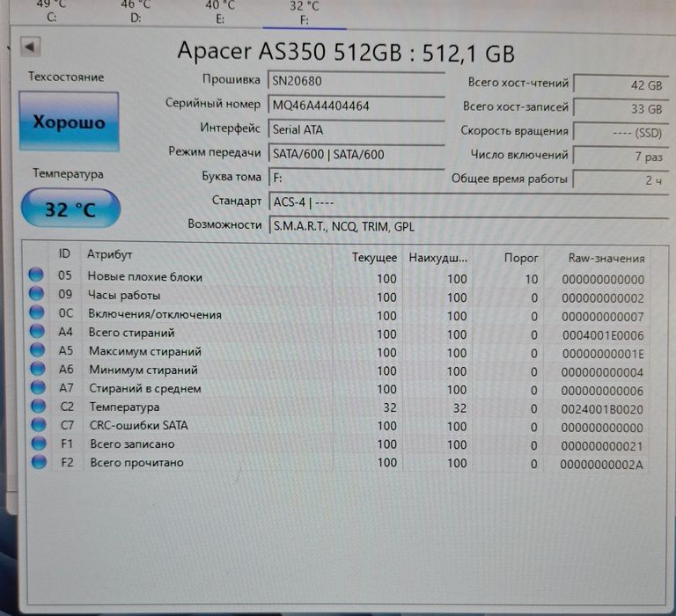Click the status orb for Стираний в среднем
The width and height of the screenshot is (676, 616).
(38, 386)
